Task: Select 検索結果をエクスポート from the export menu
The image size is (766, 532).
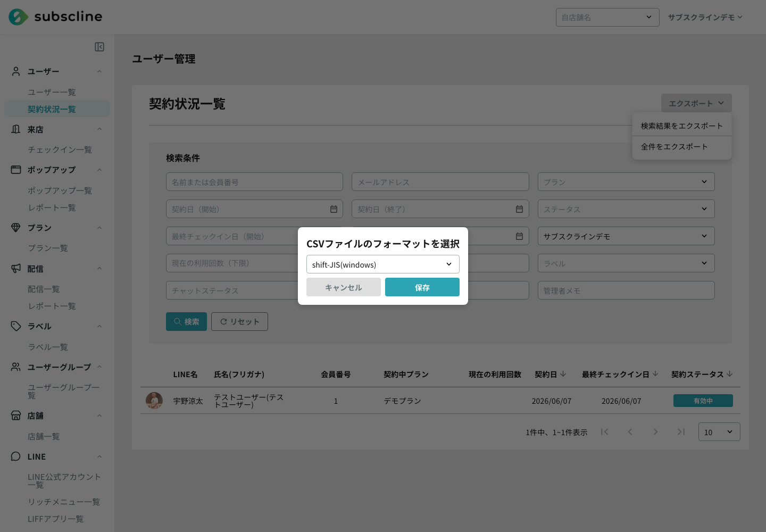Action: 682,126
